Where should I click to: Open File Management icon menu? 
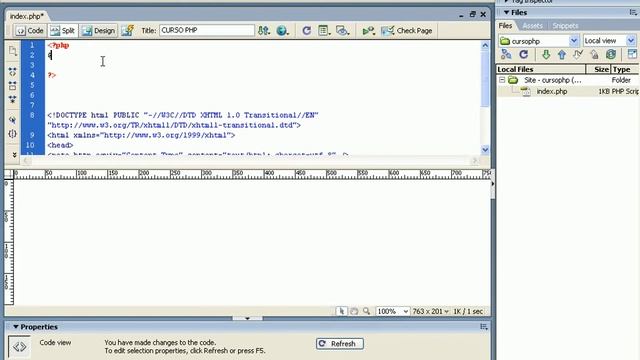264,31
